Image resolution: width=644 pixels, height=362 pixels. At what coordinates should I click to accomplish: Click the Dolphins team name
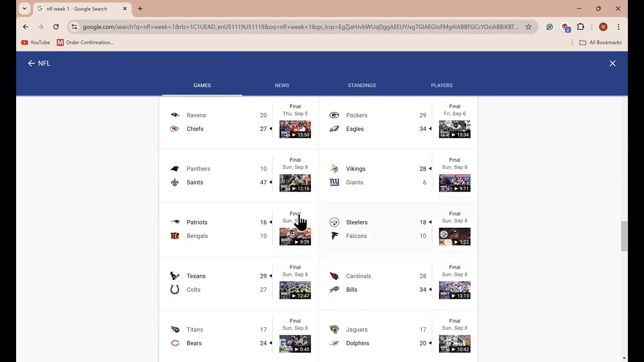(x=358, y=343)
